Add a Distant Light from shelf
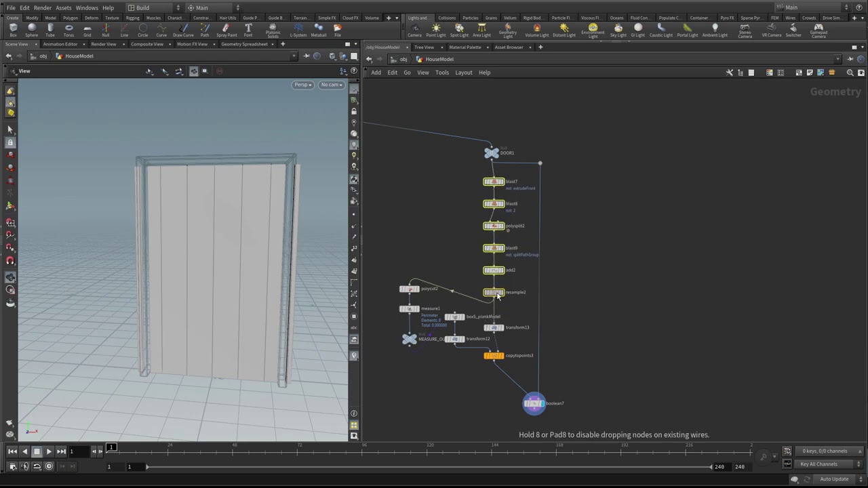868x488 pixels. click(x=564, y=30)
